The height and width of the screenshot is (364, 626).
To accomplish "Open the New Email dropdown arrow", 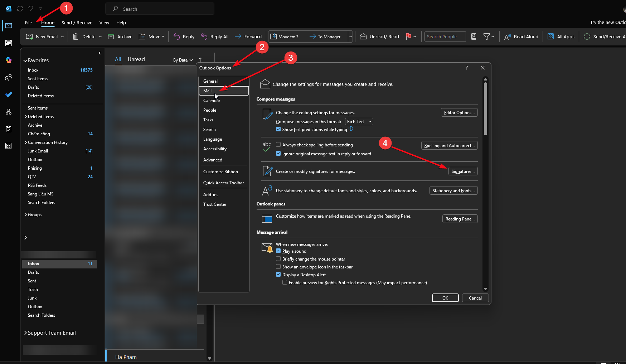I will click(62, 37).
